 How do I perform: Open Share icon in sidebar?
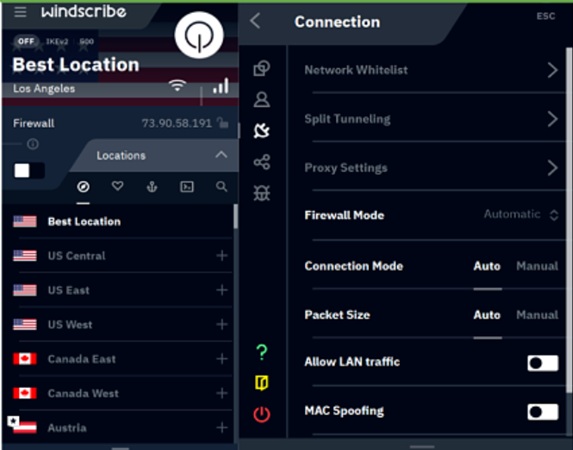pyautogui.click(x=262, y=162)
